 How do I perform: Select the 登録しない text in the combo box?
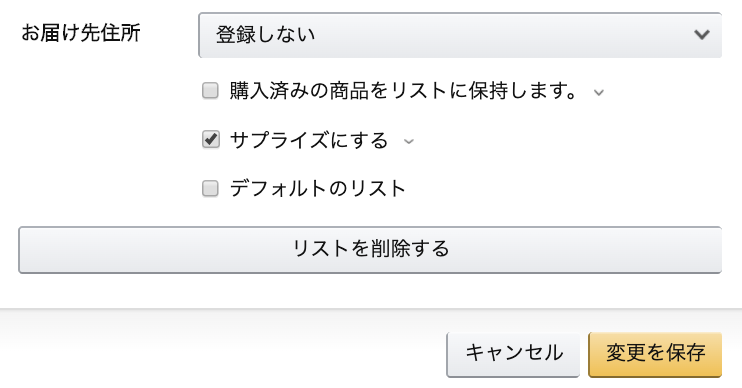(265, 35)
